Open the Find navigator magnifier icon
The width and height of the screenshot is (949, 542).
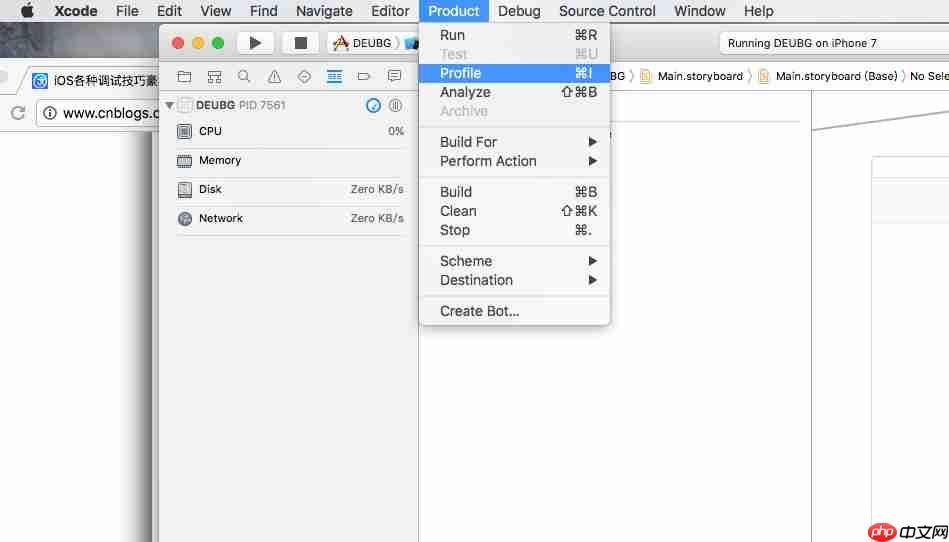[x=244, y=76]
